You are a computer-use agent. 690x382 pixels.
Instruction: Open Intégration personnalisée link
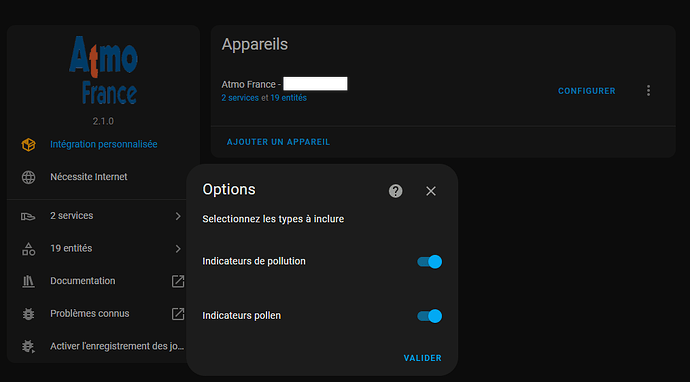coord(104,144)
